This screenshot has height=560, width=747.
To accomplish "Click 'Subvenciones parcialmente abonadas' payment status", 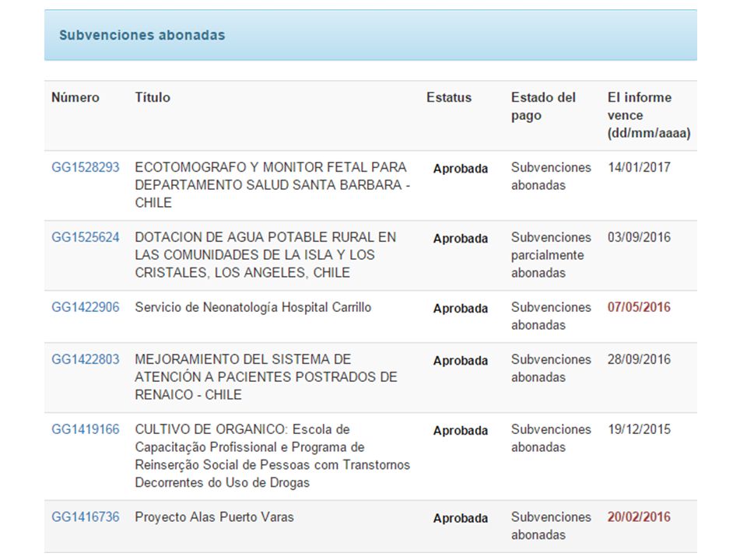I will [551, 255].
